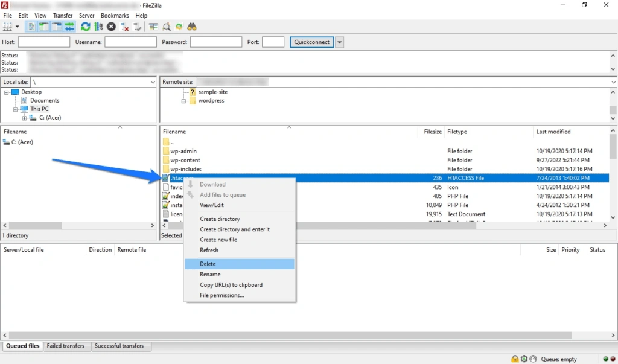The height and width of the screenshot is (364, 618).
Task: Toggle the message log display
Action: coord(30,27)
